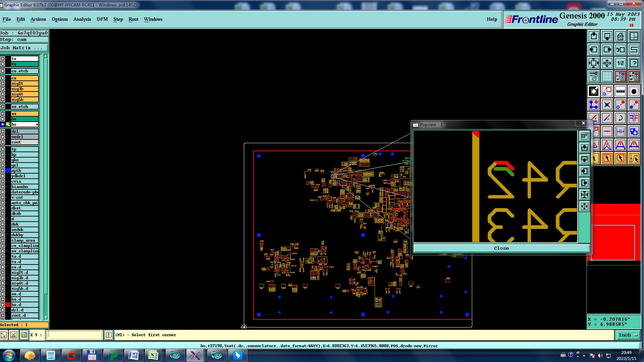Click the delete feature X icon

point(607,105)
